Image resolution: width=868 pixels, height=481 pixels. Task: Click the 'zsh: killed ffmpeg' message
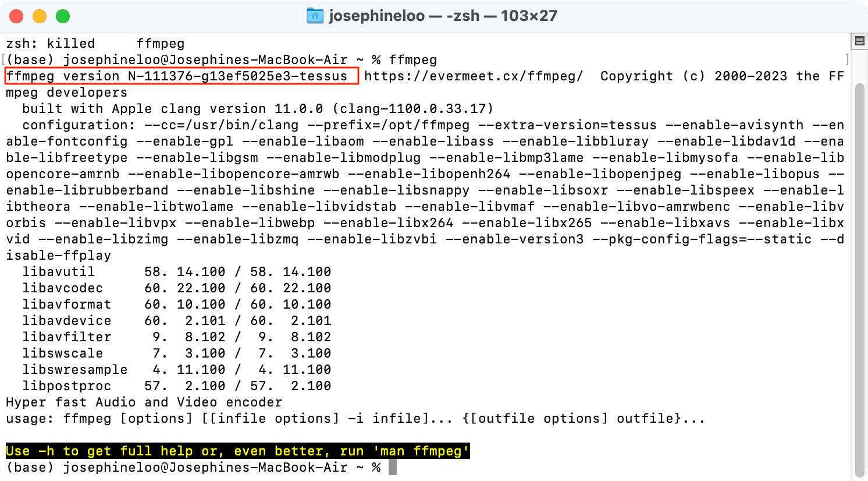click(x=93, y=43)
